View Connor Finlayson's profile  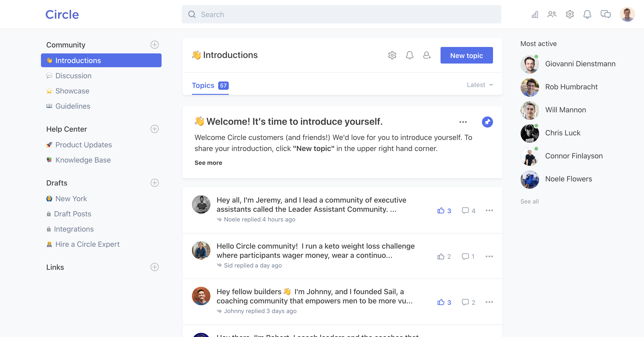point(562,156)
